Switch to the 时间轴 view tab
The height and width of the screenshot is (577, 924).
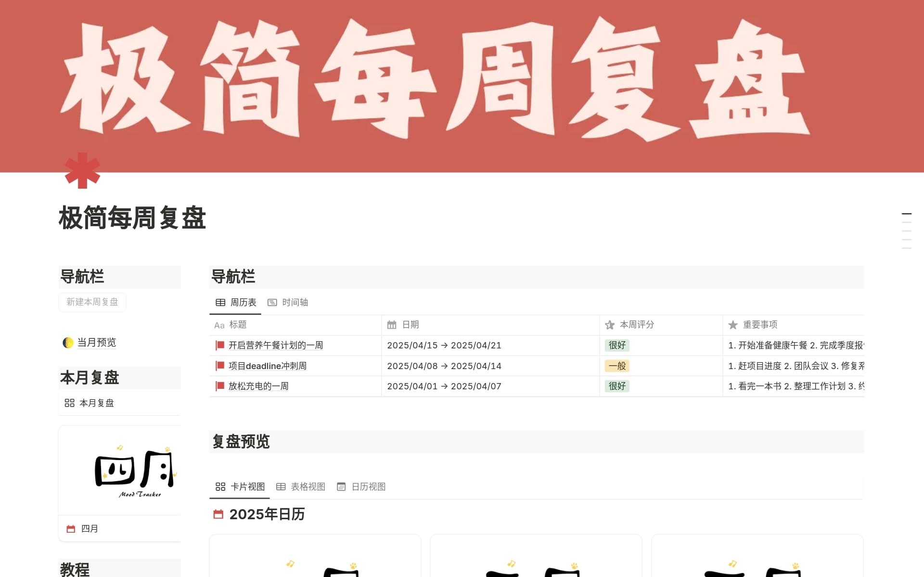[288, 302]
